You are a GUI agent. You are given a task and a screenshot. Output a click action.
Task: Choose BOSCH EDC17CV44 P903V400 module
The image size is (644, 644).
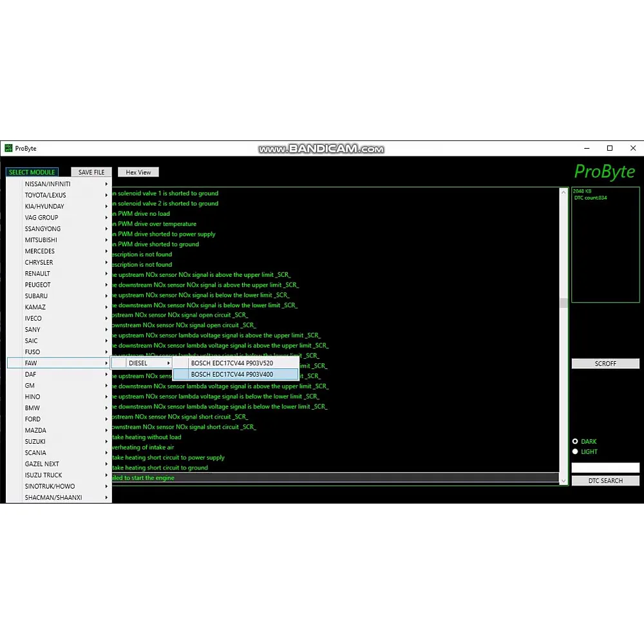pos(232,374)
